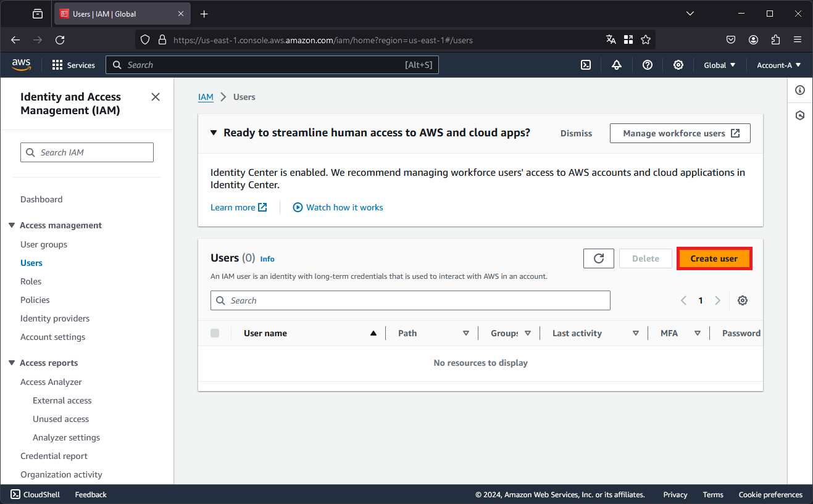Open User groups in the sidebar
813x504 pixels.
(44, 244)
